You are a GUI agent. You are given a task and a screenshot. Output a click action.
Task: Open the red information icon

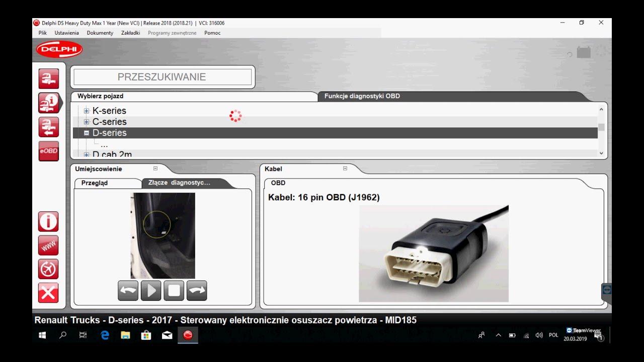(x=48, y=222)
